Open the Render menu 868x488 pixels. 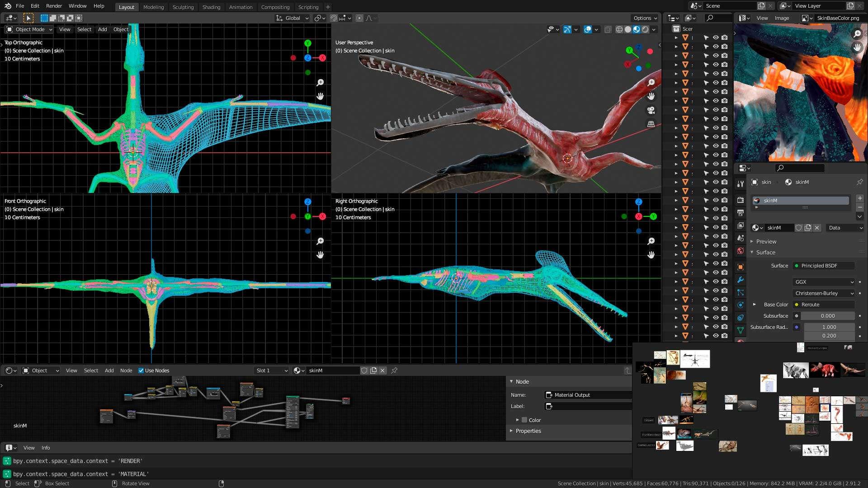(54, 6)
